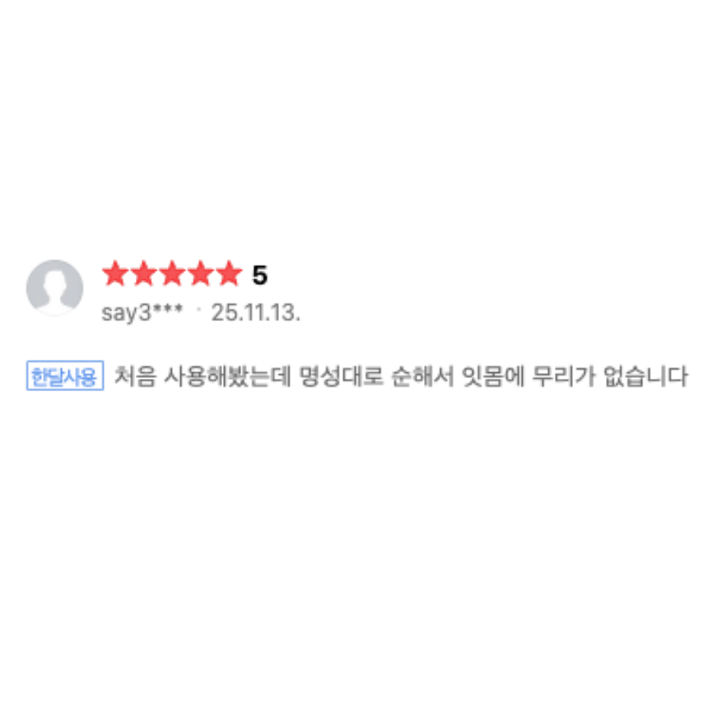Image resolution: width=726 pixels, height=728 pixels.
Task: Click the word 무리가 in the review
Action: tap(564, 376)
